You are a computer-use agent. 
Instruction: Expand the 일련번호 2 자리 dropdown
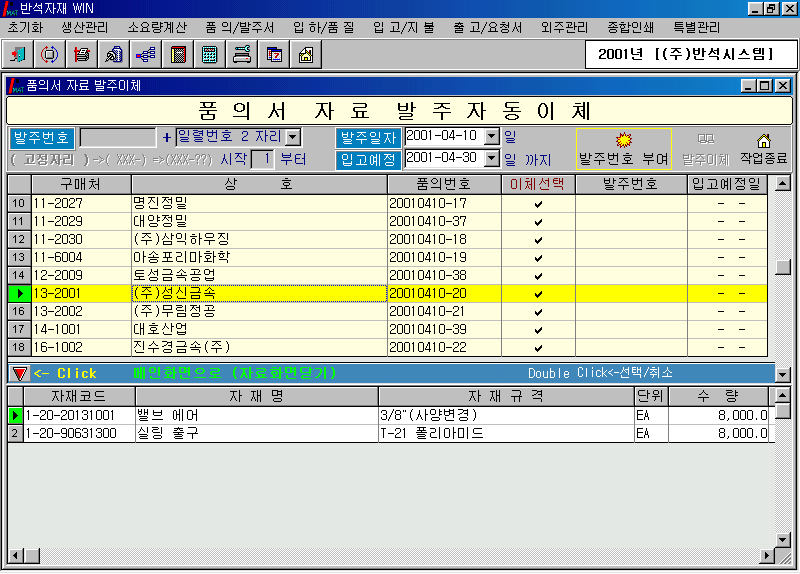tap(292, 137)
